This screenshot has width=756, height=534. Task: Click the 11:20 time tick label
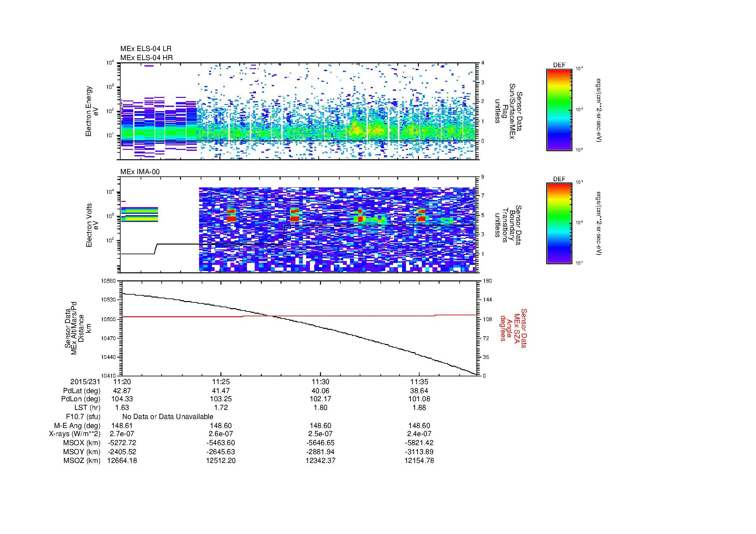click(122, 382)
